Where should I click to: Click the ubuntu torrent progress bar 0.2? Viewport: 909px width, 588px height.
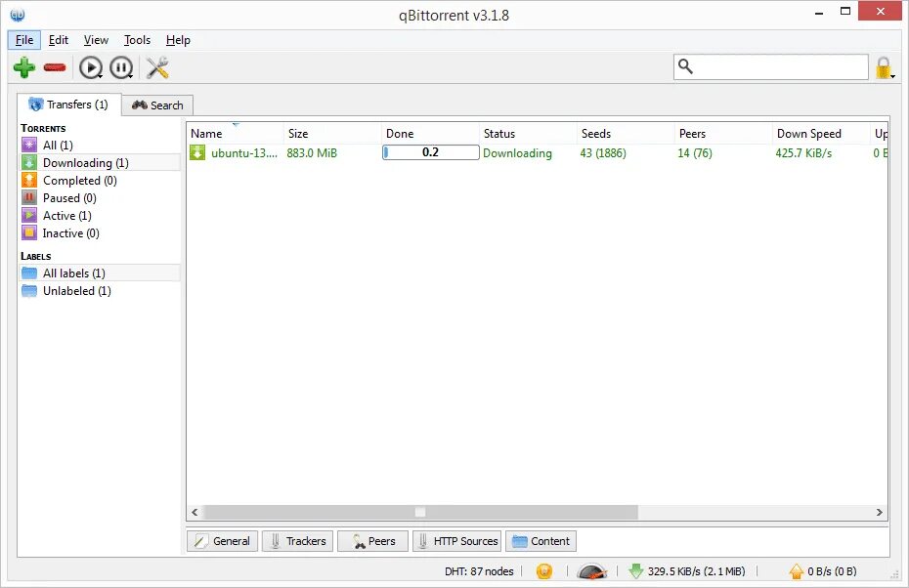coord(431,152)
